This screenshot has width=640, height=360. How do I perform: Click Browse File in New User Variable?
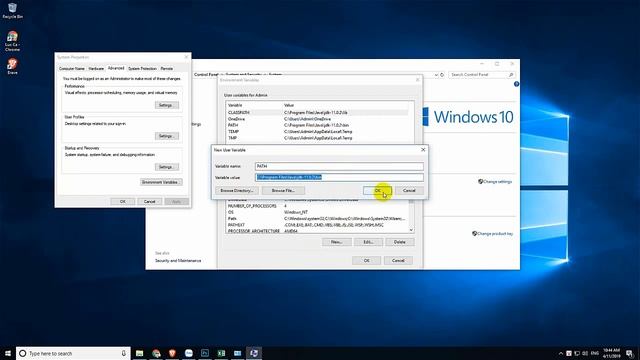(283, 191)
